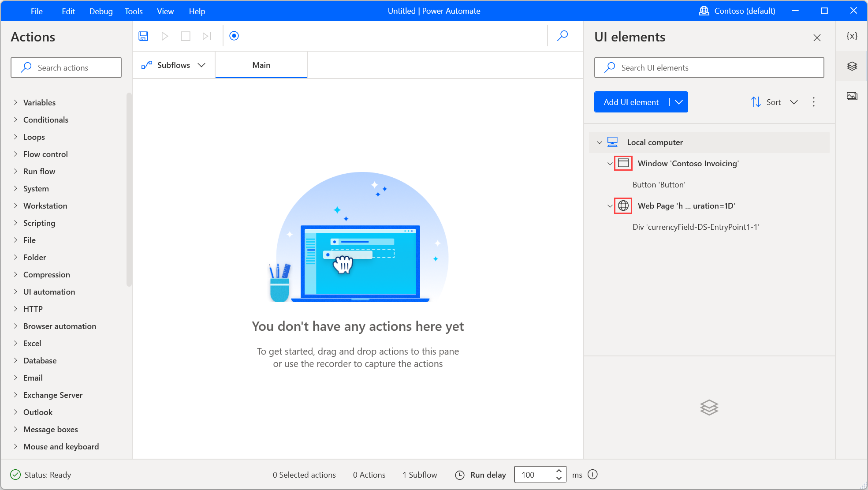Click the Stop flow icon

click(x=186, y=35)
